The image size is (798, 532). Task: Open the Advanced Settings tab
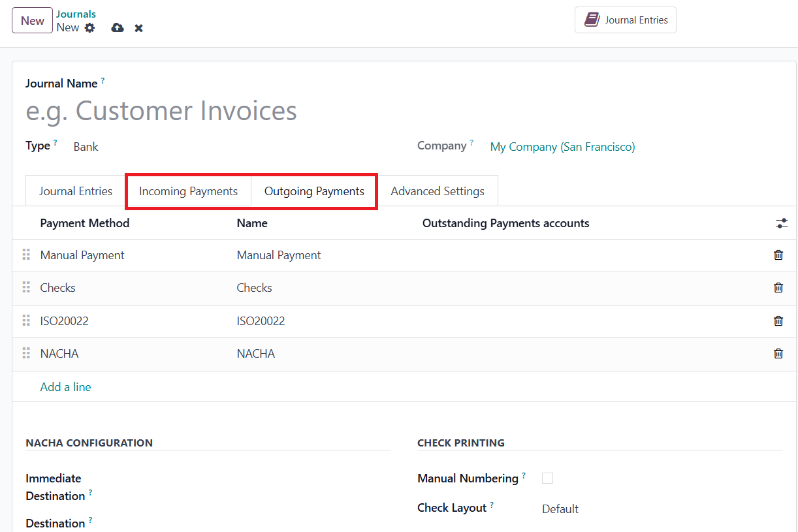pos(438,191)
